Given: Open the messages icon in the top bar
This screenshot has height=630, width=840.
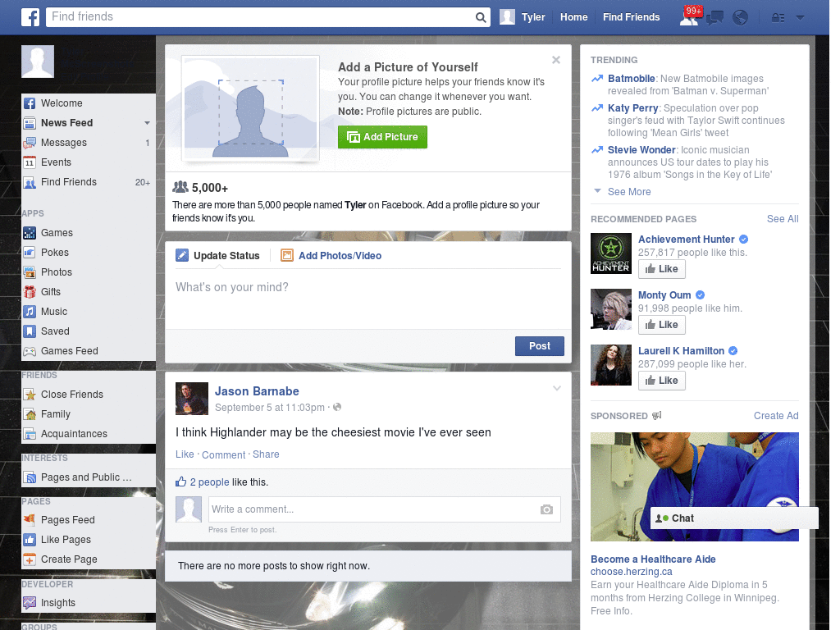Looking at the screenshot, I should [x=714, y=18].
